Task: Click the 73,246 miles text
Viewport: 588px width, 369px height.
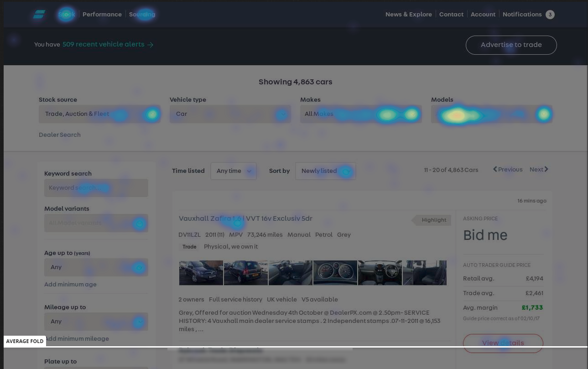Action: (x=265, y=234)
